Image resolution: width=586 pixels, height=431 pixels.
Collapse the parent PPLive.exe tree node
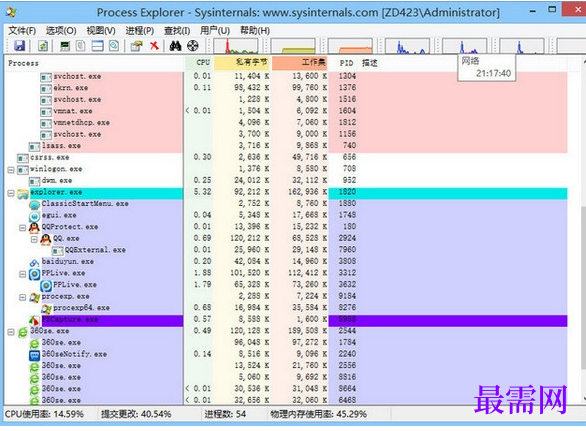(x=22, y=274)
